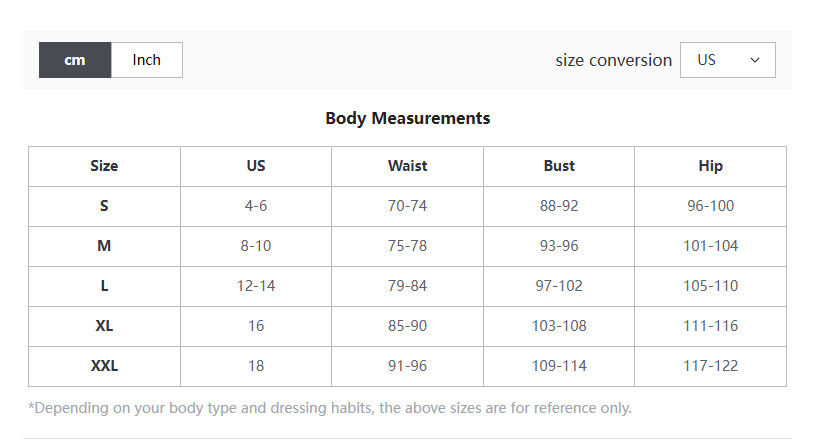This screenshot has height=443, width=819.
Task: Click the chevron arrow in size conversion box
Action: [755, 60]
